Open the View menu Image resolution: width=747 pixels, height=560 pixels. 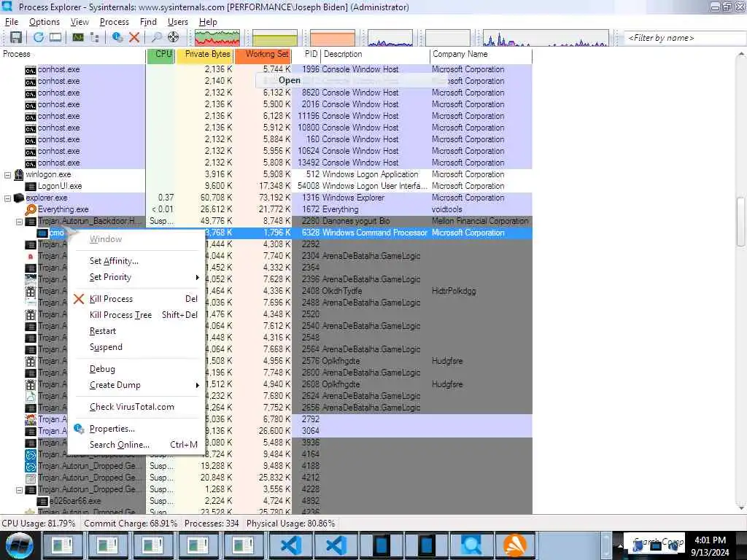click(x=80, y=22)
